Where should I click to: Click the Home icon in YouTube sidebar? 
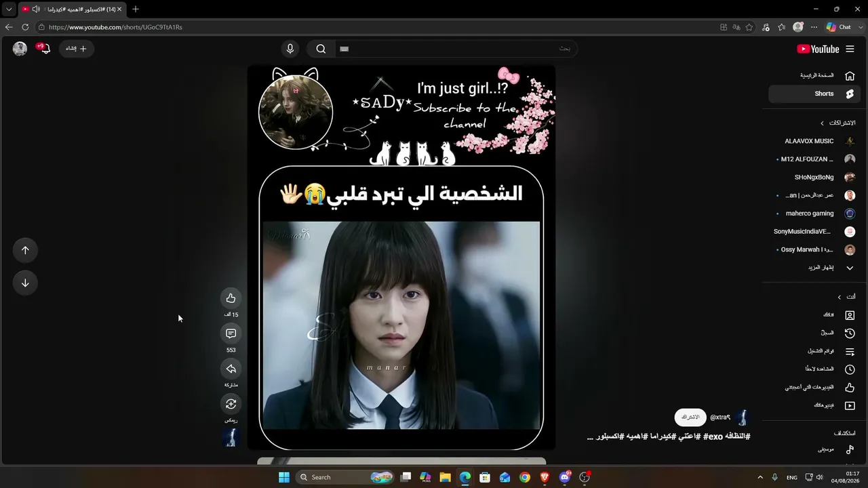pyautogui.click(x=850, y=76)
